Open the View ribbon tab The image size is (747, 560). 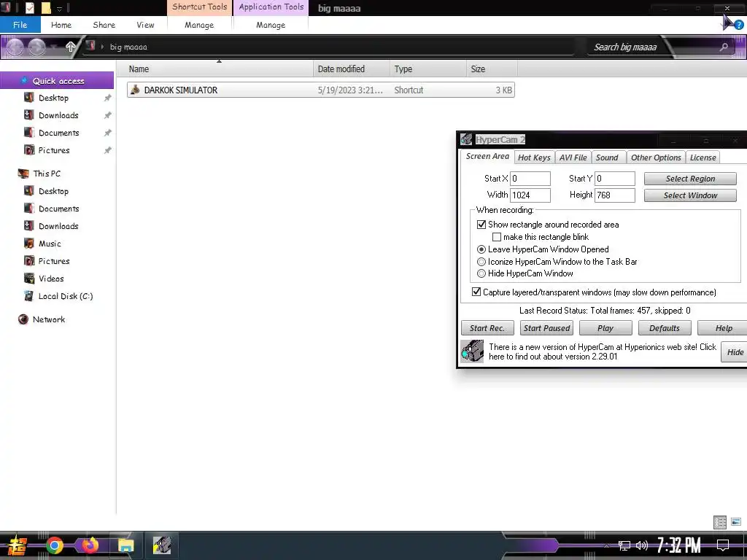pyautogui.click(x=145, y=25)
